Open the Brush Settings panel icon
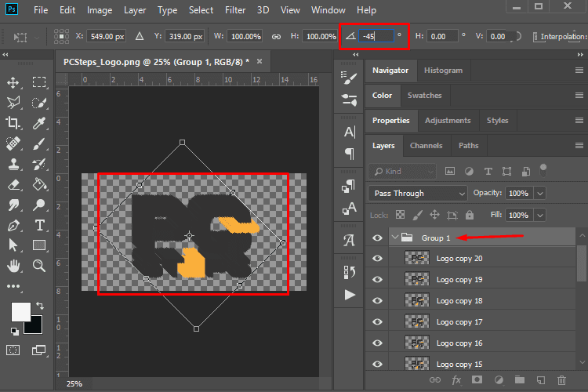588x392 pixels. tap(349, 78)
